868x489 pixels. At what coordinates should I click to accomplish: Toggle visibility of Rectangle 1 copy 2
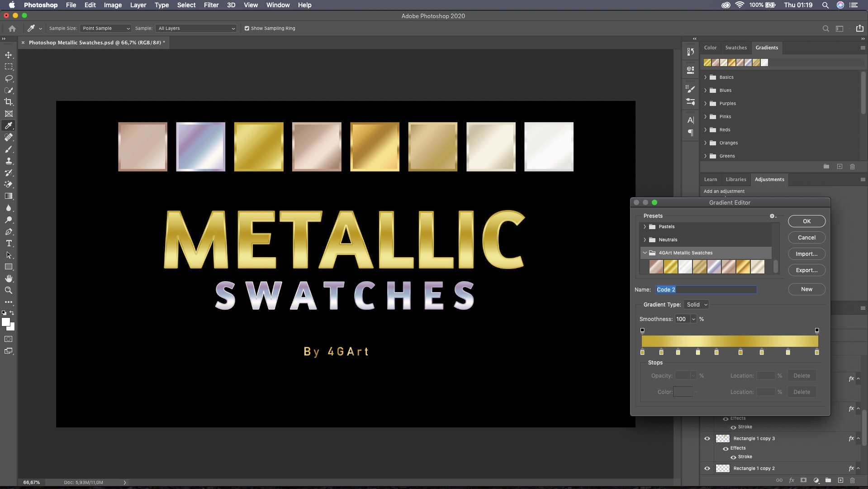(x=707, y=468)
